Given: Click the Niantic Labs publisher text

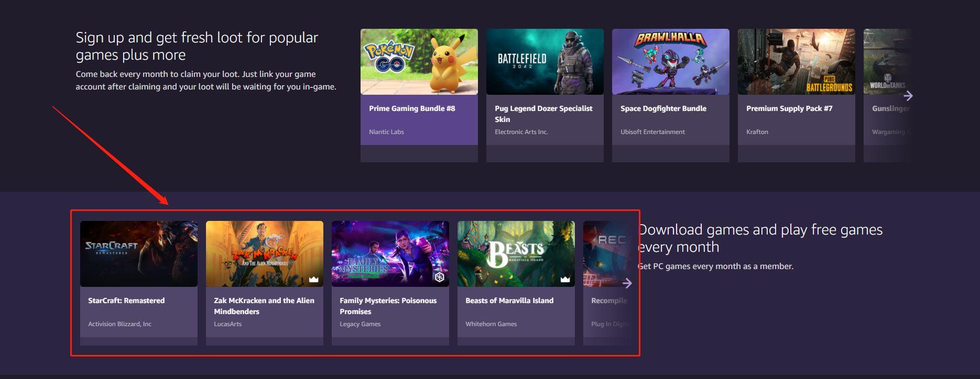Looking at the screenshot, I should [386, 132].
